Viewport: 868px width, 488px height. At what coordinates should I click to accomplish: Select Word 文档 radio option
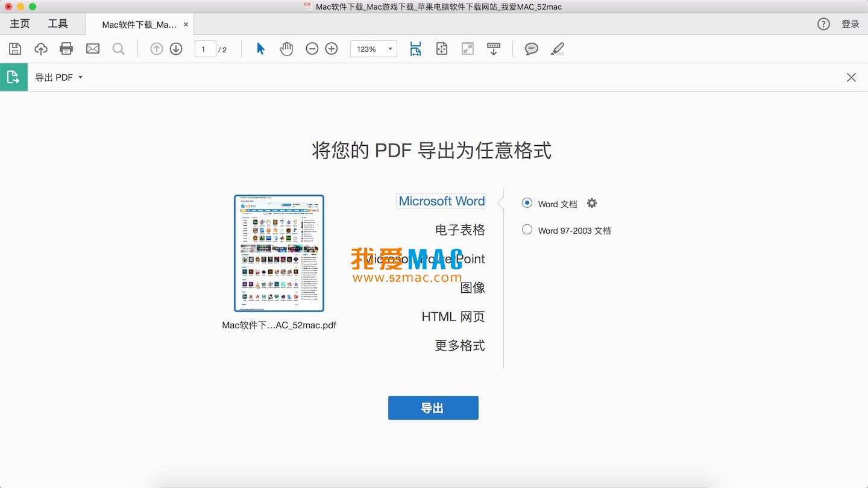click(527, 203)
